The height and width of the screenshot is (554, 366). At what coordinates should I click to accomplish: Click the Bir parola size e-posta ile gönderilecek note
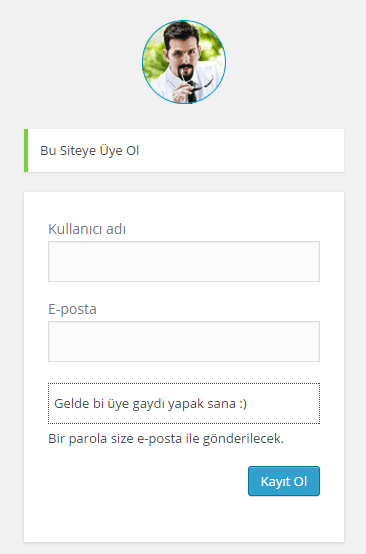tap(166, 439)
